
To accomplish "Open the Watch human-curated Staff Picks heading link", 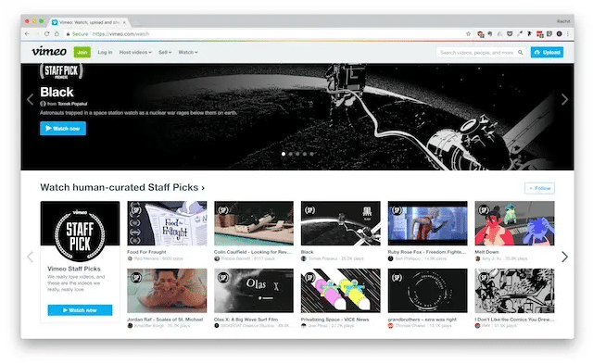I will (122, 187).
